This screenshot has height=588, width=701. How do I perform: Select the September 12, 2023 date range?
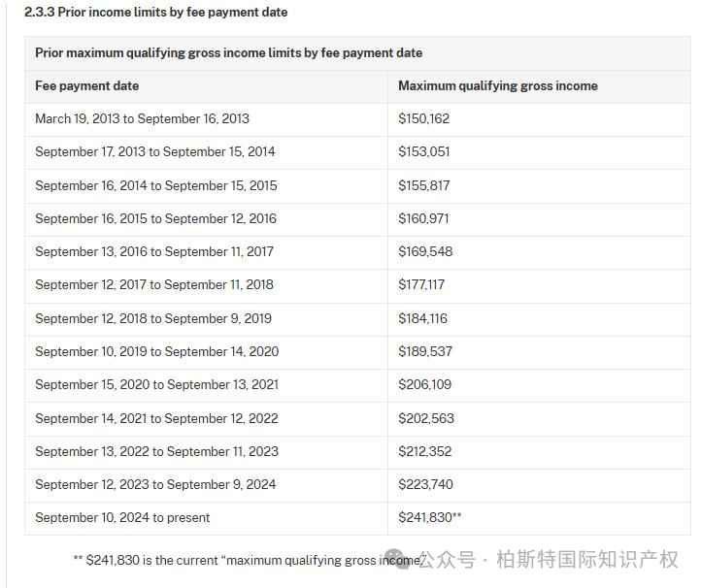[155, 484]
